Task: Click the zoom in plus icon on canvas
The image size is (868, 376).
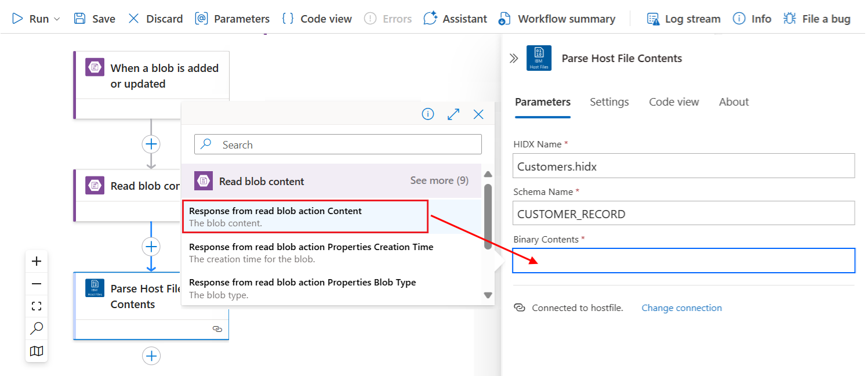Action: click(37, 261)
